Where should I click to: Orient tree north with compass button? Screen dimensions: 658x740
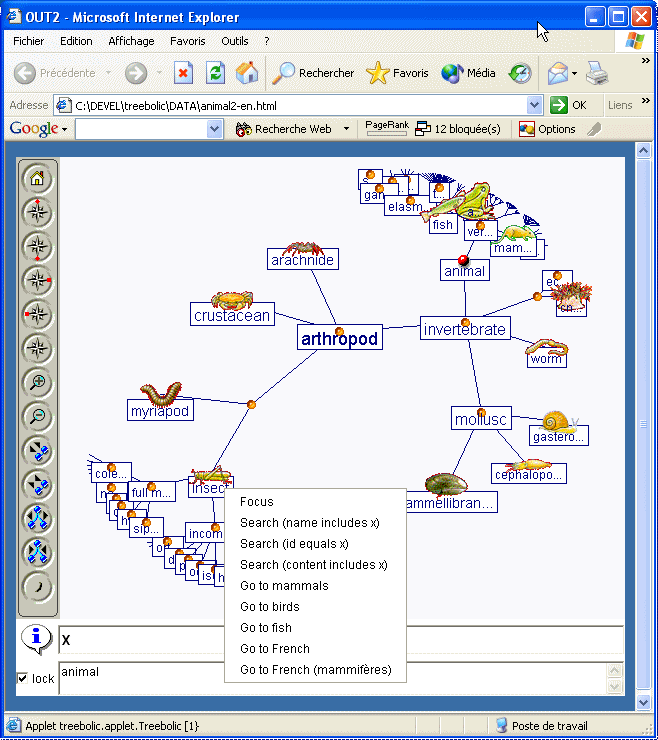click(37, 212)
